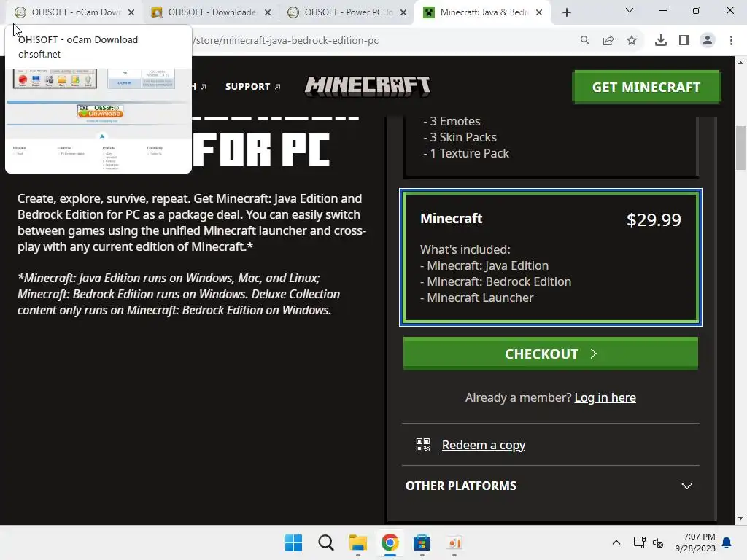747x560 pixels.
Task: Click the QR code icon beside Redeem a copy
Action: point(422,445)
